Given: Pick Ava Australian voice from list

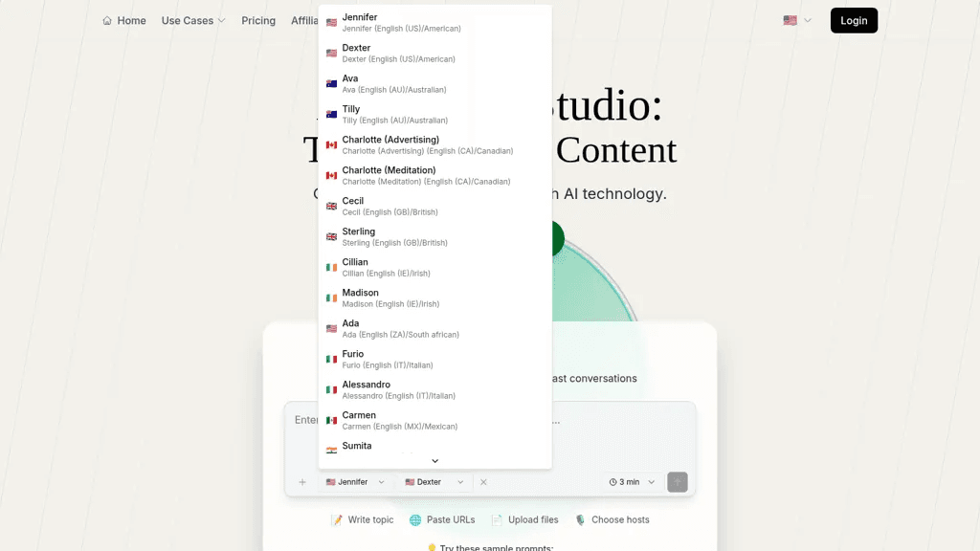Looking at the screenshot, I should [435, 84].
